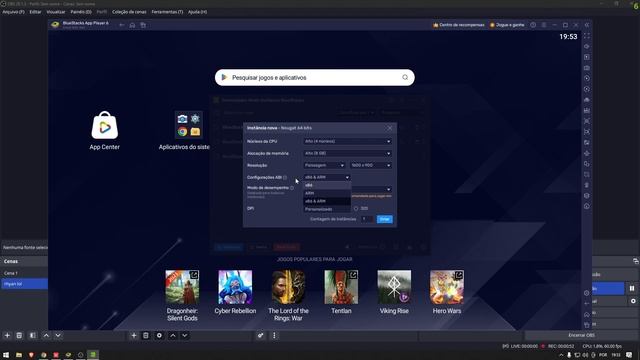Click Criar button in new instance dialog
The width and height of the screenshot is (640, 360).
point(384,219)
